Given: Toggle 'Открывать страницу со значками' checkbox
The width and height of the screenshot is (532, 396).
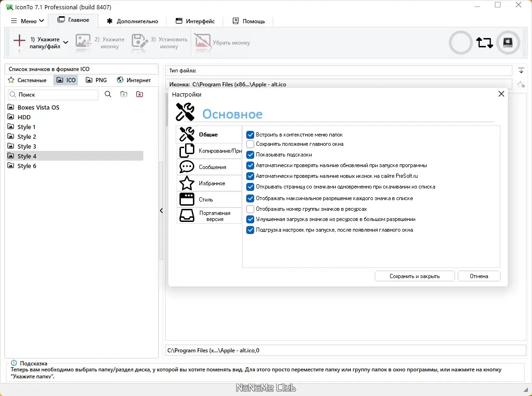Looking at the screenshot, I should pyautogui.click(x=250, y=187).
